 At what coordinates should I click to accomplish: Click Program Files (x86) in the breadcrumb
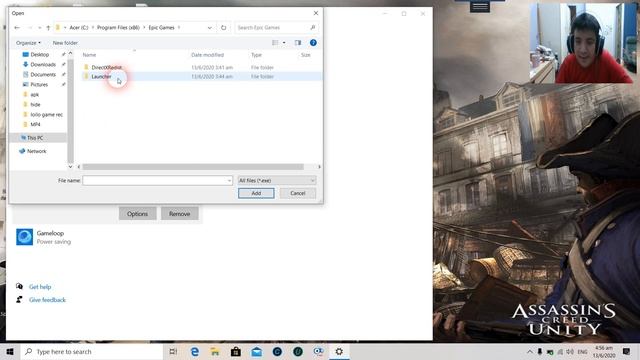tap(118, 28)
